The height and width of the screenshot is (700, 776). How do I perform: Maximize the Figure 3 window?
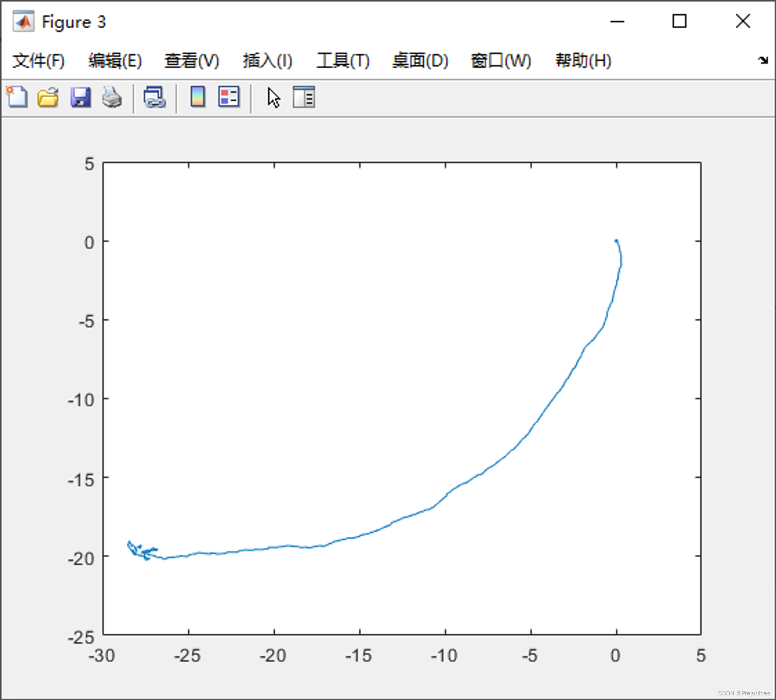(x=679, y=21)
